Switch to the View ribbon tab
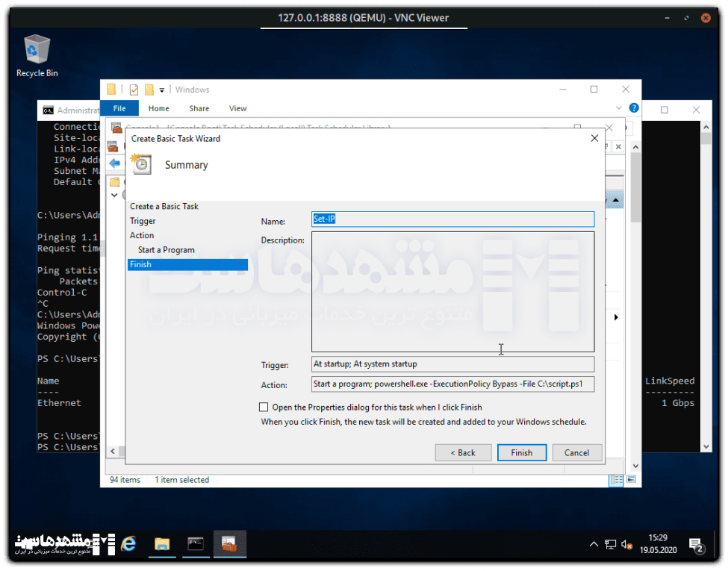 pos(238,108)
